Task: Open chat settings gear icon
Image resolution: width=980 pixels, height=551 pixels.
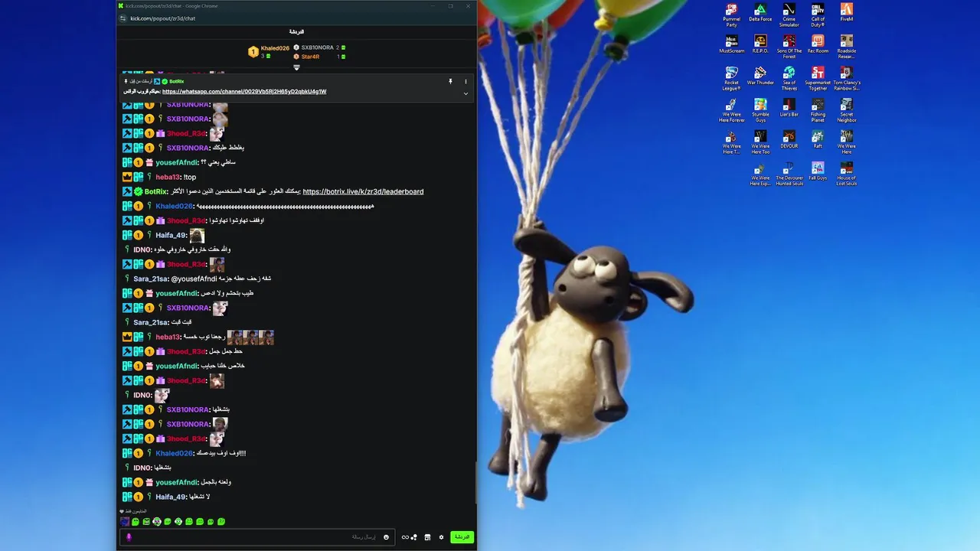Action: [x=441, y=537]
